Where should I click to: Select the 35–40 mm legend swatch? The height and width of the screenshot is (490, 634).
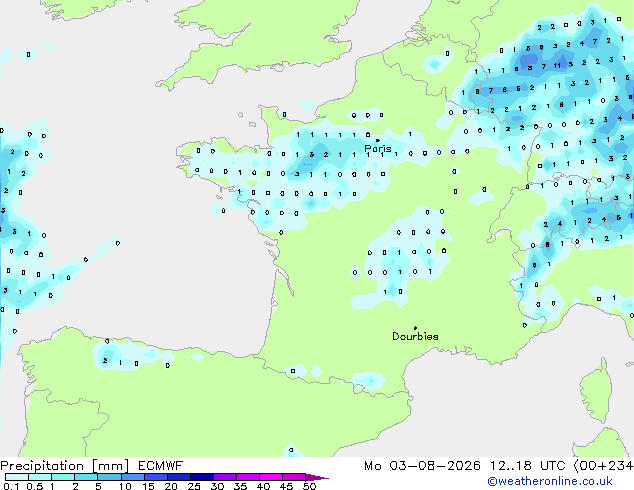[x=248, y=477]
